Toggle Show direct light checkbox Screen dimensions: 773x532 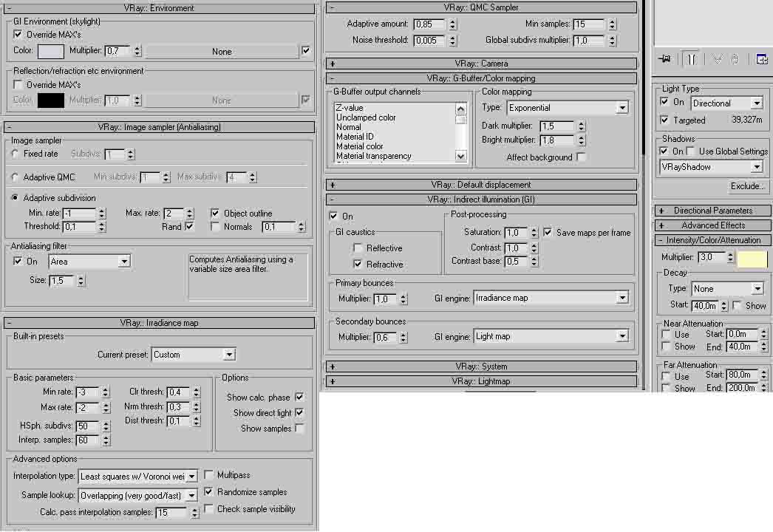tap(299, 413)
